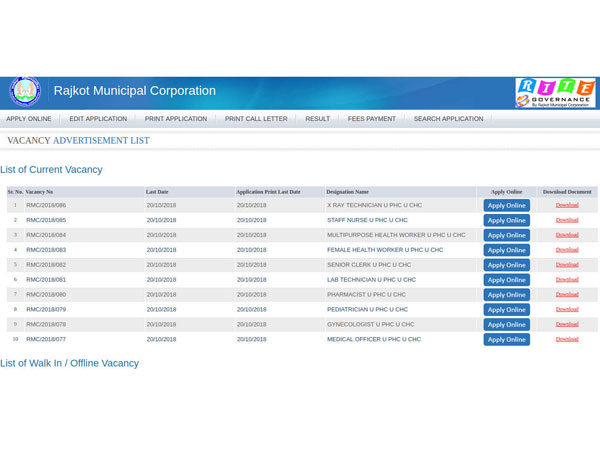Screen dimensions: 600x450
Task: Click Apply Online for Senior Clerk
Action: pyautogui.click(x=507, y=265)
